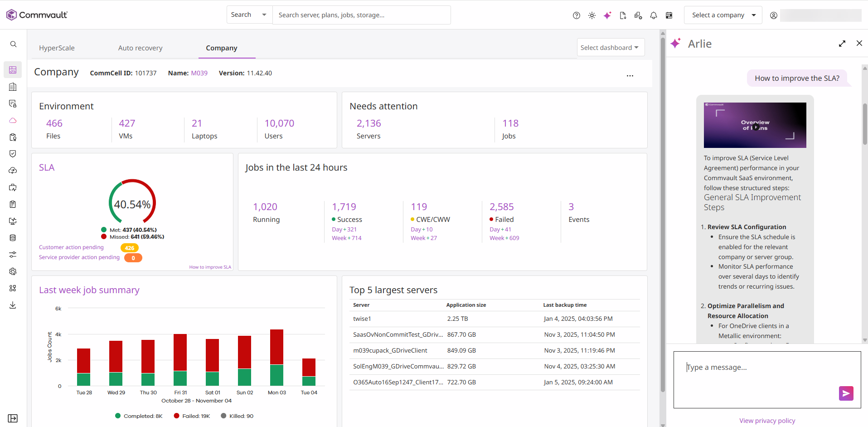868x427 pixels.
Task: Open the calendar icon in header
Action: click(669, 15)
